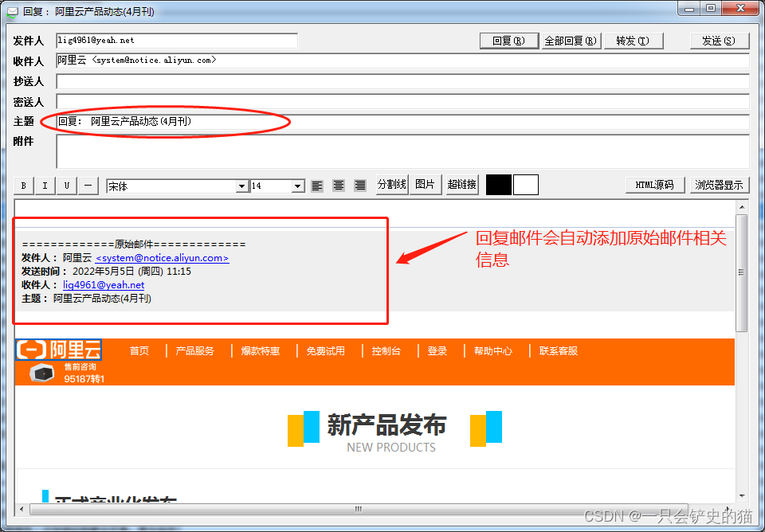Center align the text
Screen dimensions: 765x532
pos(339,186)
